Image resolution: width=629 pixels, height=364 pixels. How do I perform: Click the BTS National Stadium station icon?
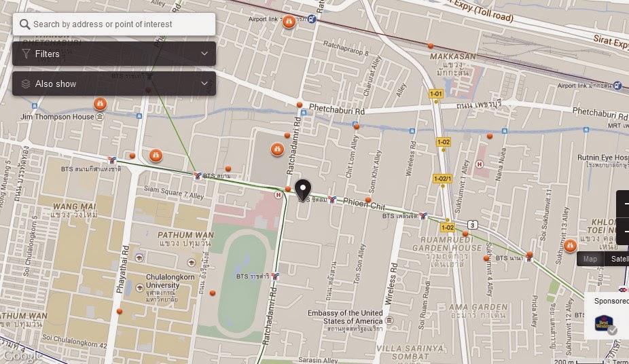(112, 160)
